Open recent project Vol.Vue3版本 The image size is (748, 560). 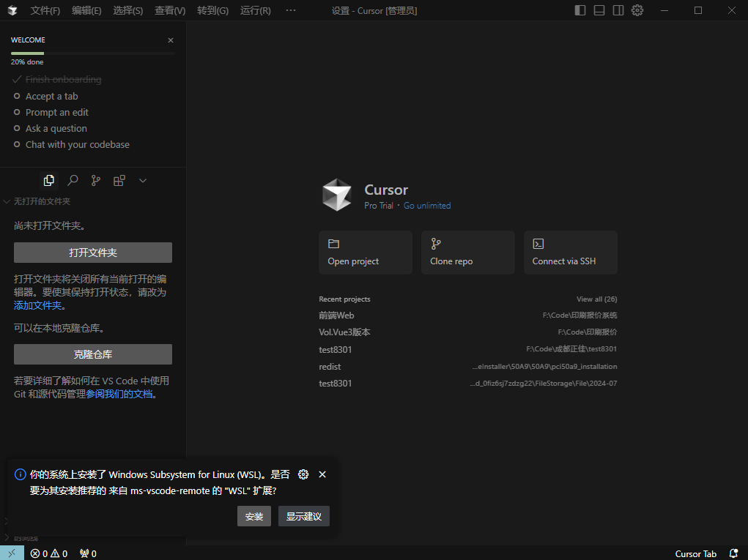tap(468, 332)
